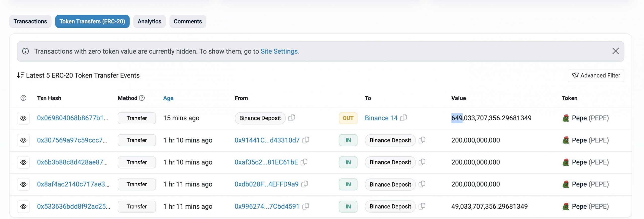Click Transfer method in the 0x307569a97c59ccc7 row

click(137, 140)
